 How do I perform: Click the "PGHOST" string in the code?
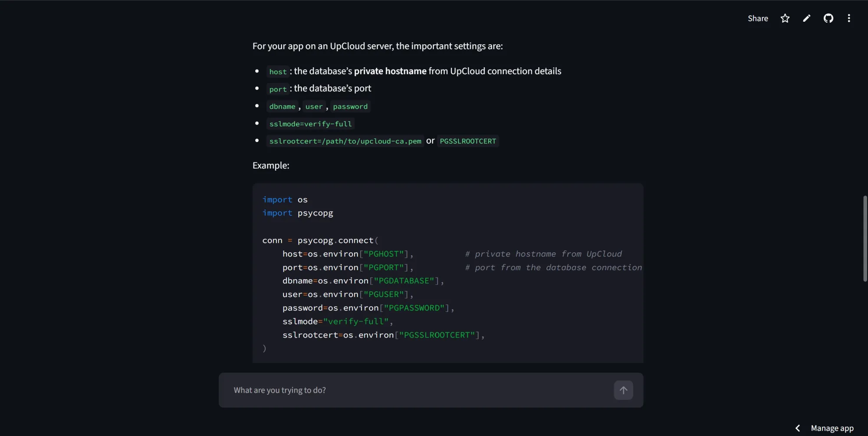pos(384,254)
